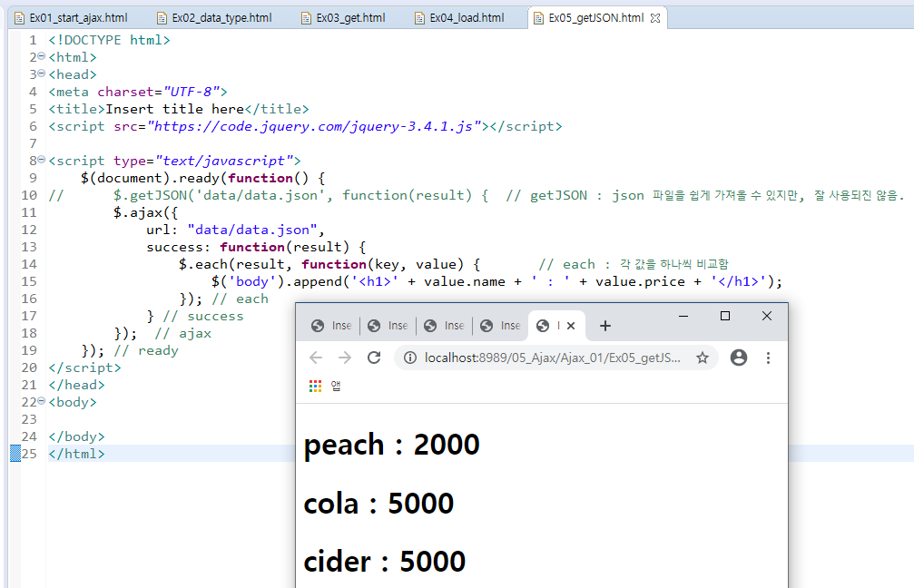Minimize the Chrome window
The height and width of the screenshot is (588, 914).
tap(683, 316)
